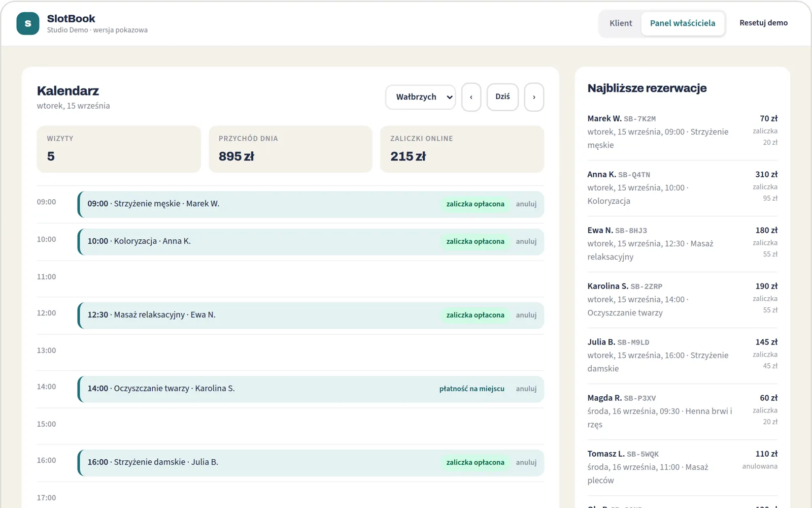The width and height of the screenshot is (812, 508).
Task: Open Tomasz L. SB-5WQK reservation
Action: click(x=682, y=467)
